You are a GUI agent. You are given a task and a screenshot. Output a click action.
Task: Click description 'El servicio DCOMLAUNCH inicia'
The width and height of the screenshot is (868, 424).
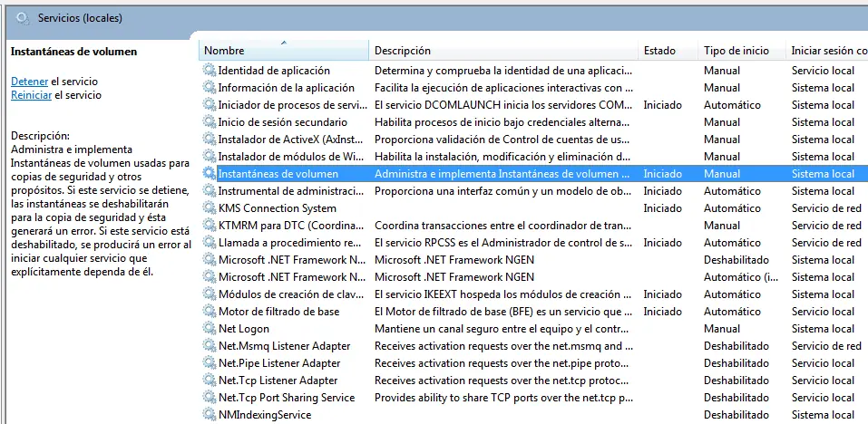(503, 104)
